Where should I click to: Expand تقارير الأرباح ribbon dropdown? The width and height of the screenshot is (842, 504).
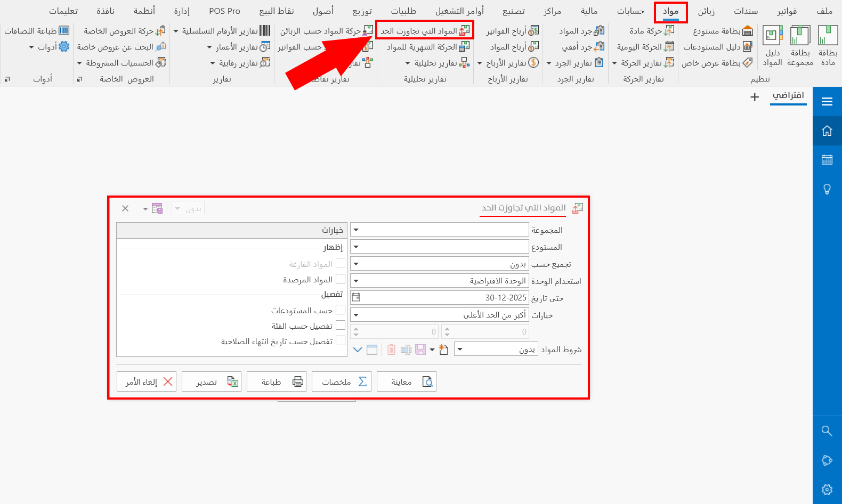tap(480, 63)
